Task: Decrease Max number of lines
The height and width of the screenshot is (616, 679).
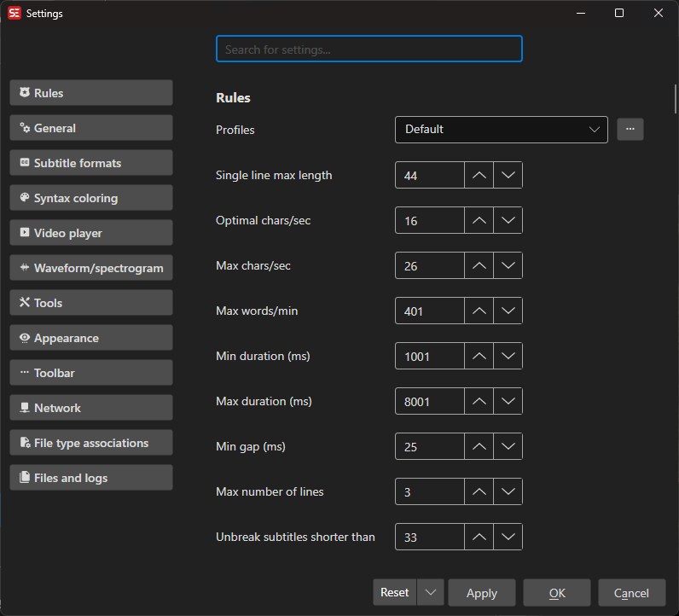Action: pos(508,491)
